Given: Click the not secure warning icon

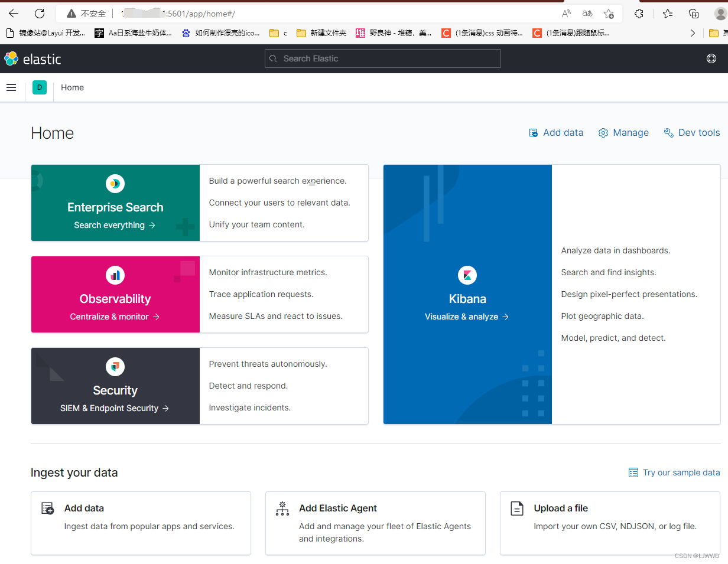Looking at the screenshot, I should point(71,13).
